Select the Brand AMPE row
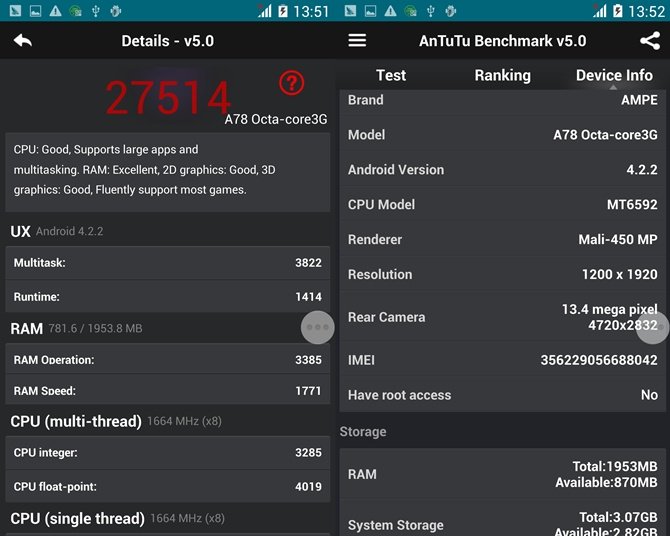Viewport: 670px width, 536px height. (502, 101)
